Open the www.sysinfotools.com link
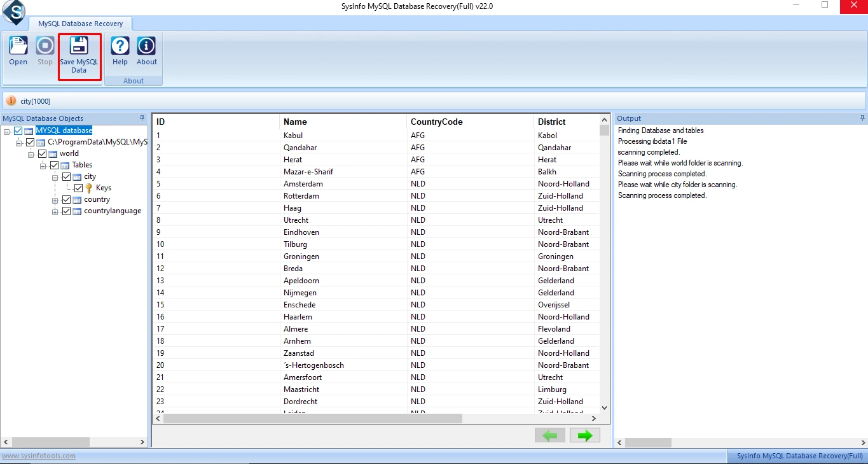Viewport: 868px width, 464px height. [38, 456]
